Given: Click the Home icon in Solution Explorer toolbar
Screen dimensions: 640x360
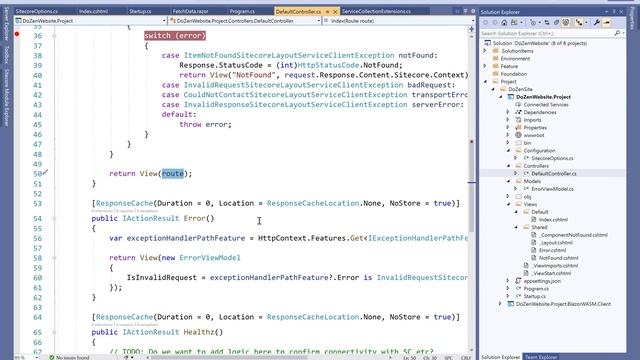Looking at the screenshot, I should tap(504, 23).
